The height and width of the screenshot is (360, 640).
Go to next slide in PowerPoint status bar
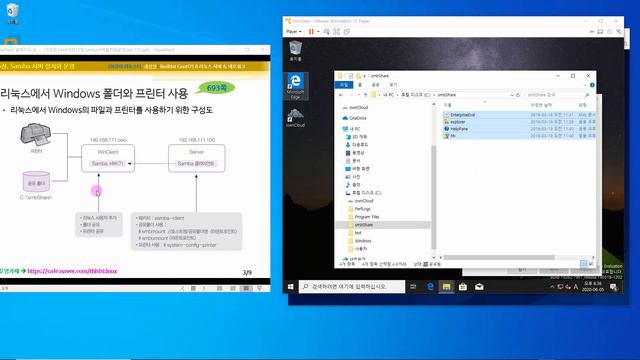(204, 288)
